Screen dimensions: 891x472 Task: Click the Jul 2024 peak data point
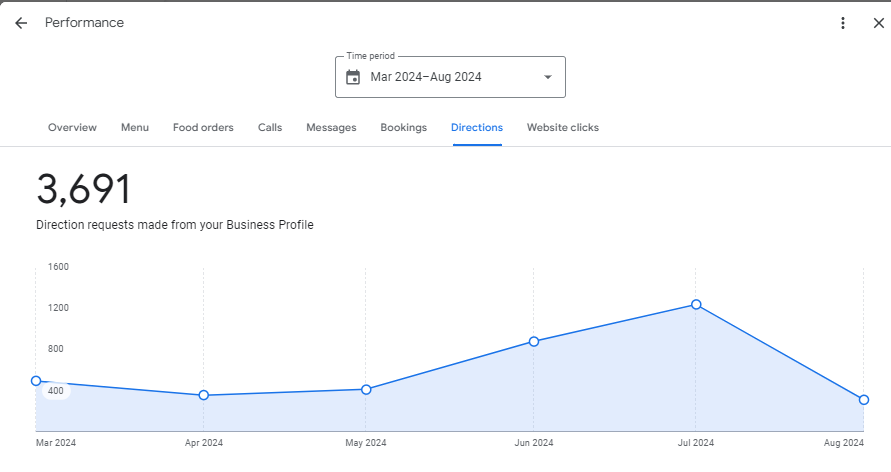(696, 304)
